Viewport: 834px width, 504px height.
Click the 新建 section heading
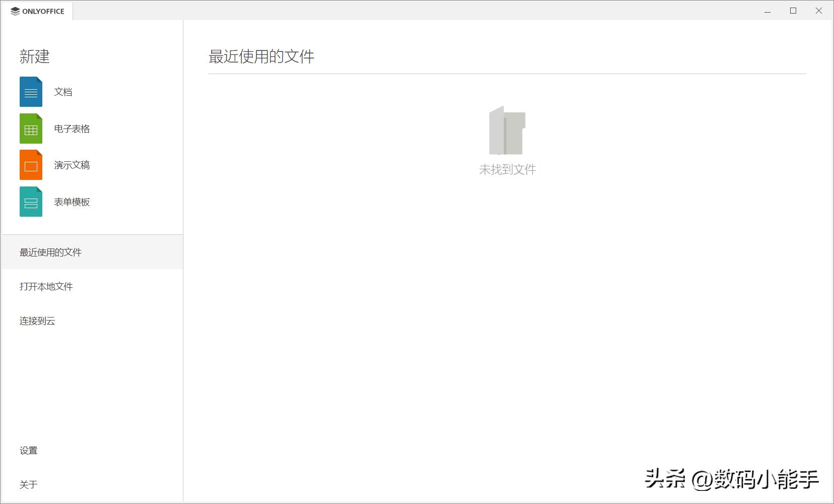coord(34,56)
